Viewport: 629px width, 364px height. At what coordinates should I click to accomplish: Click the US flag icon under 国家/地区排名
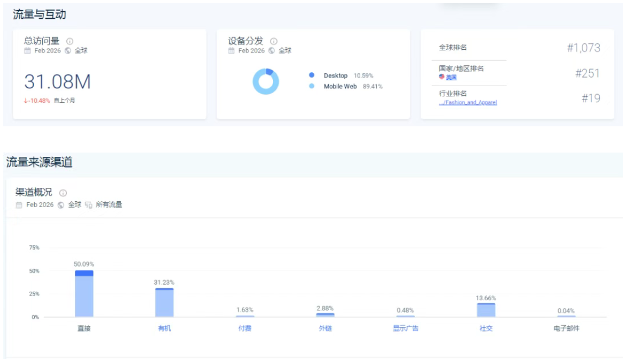(442, 77)
